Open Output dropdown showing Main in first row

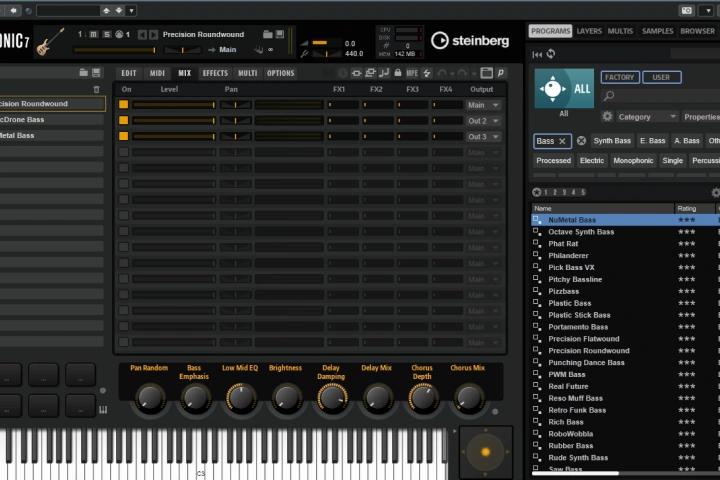click(x=483, y=105)
